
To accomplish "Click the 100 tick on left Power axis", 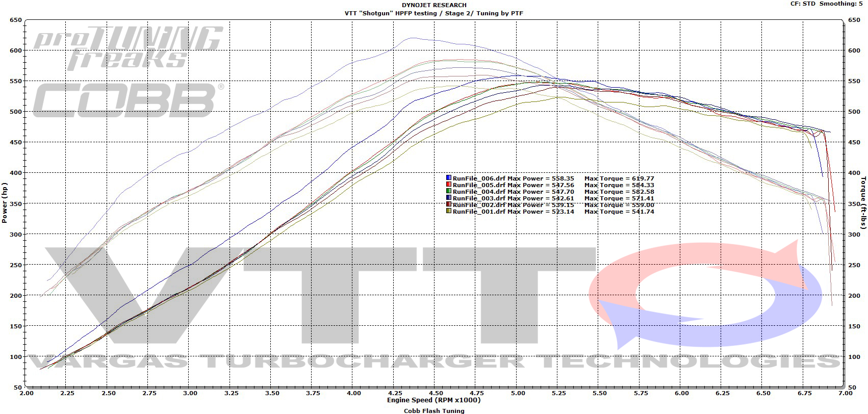I will [x=16, y=357].
